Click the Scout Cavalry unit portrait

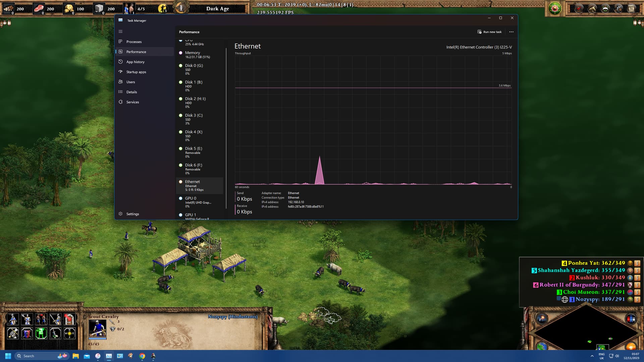[97, 328]
